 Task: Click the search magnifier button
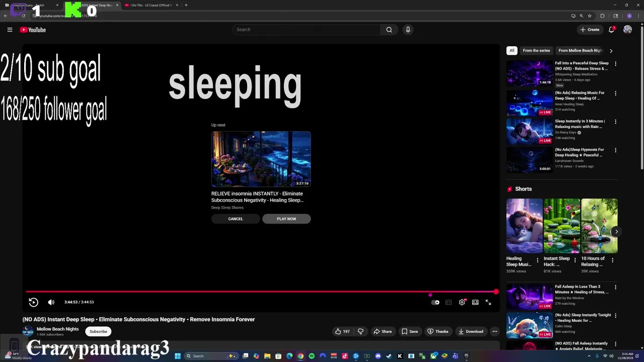coord(389,30)
